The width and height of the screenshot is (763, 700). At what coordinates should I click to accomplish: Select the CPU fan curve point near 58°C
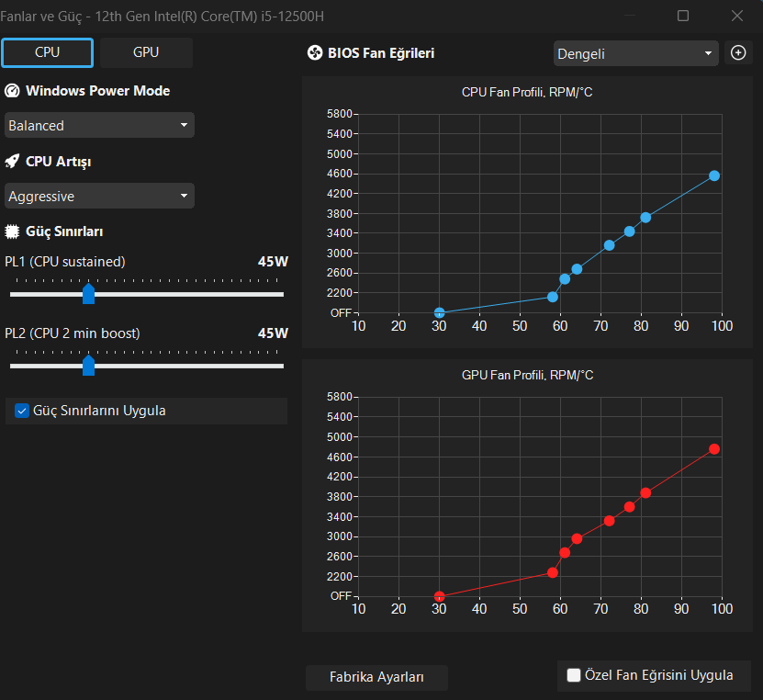click(553, 297)
